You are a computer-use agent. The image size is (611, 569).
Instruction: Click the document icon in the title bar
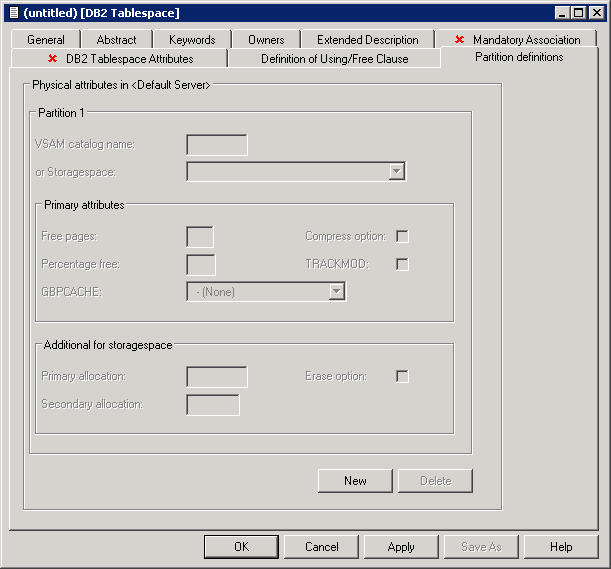point(13,12)
